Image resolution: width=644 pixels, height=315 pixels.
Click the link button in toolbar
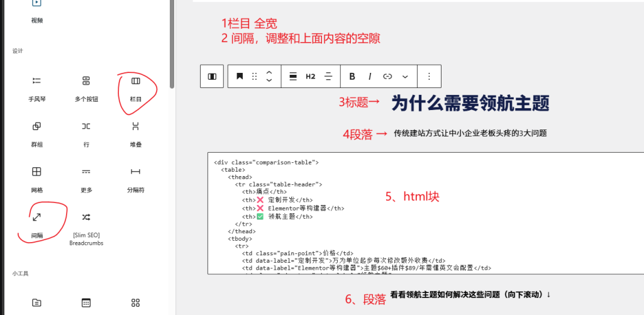[387, 76]
